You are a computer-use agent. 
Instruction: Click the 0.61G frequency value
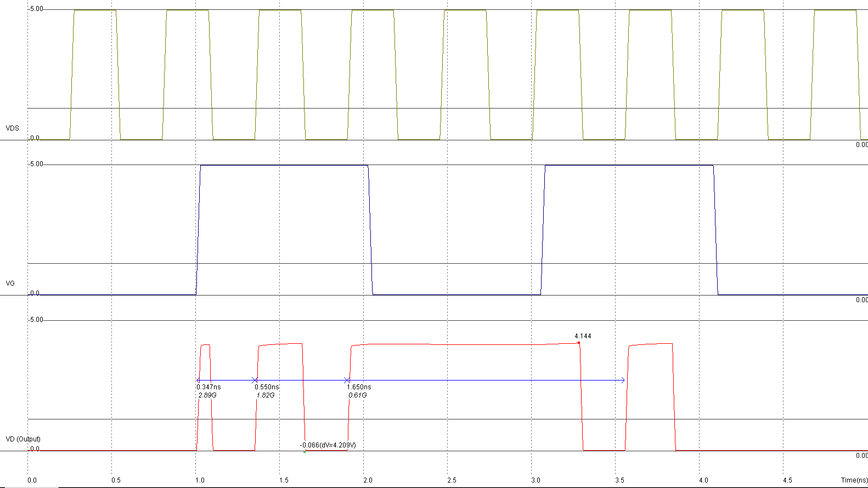tap(358, 395)
